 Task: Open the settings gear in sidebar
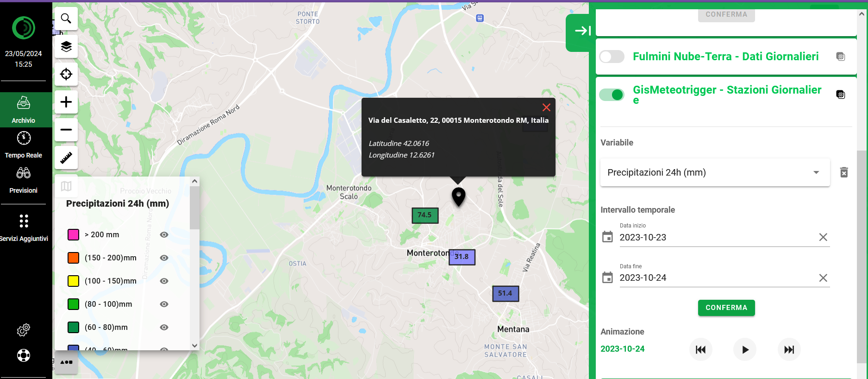[x=23, y=330]
